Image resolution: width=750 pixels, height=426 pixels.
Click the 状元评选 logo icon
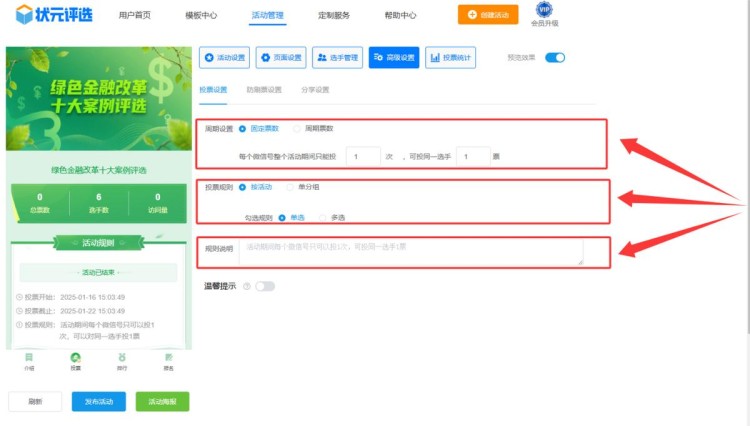pos(24,14)
